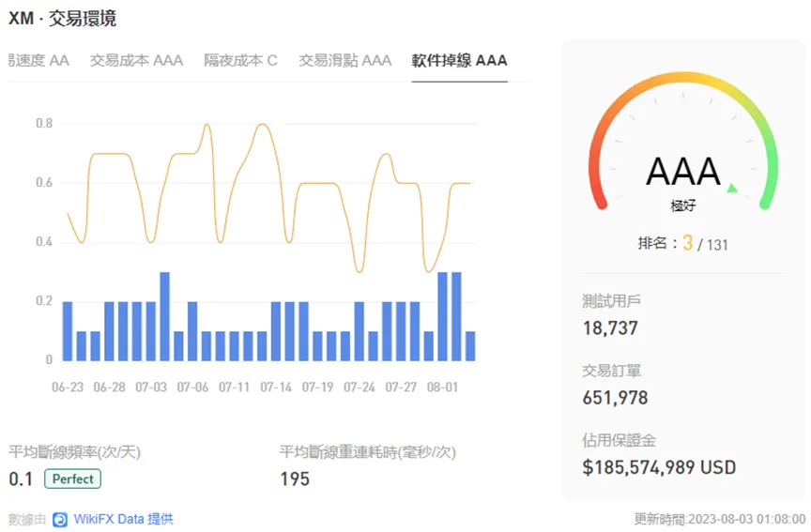This screenshot has height=532, width=811.
Task: Click the WikiFX logo icon
Action: click(x=60, y=520)
